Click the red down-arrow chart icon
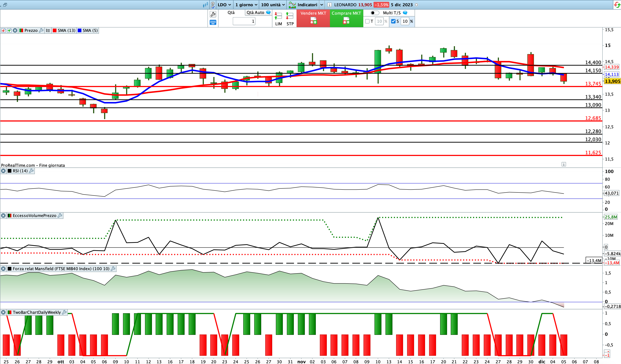This screenshot has width=621, height=364. pyautogui.click(x=3, y=30)
